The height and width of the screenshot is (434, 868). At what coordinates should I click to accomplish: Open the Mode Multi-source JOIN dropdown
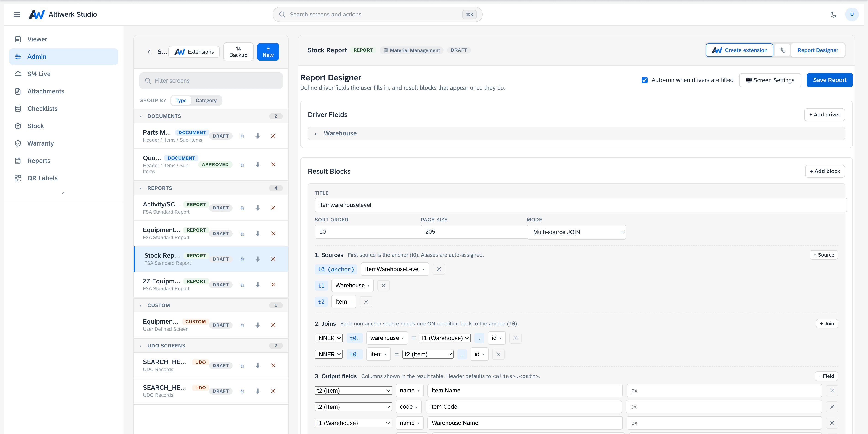point(577,232)
